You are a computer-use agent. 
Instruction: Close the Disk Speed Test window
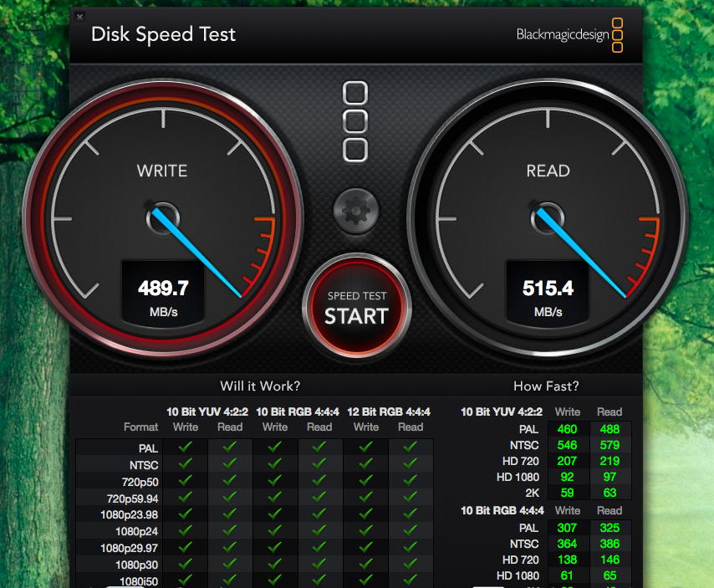pyautogui.click(x=79, y=17)
